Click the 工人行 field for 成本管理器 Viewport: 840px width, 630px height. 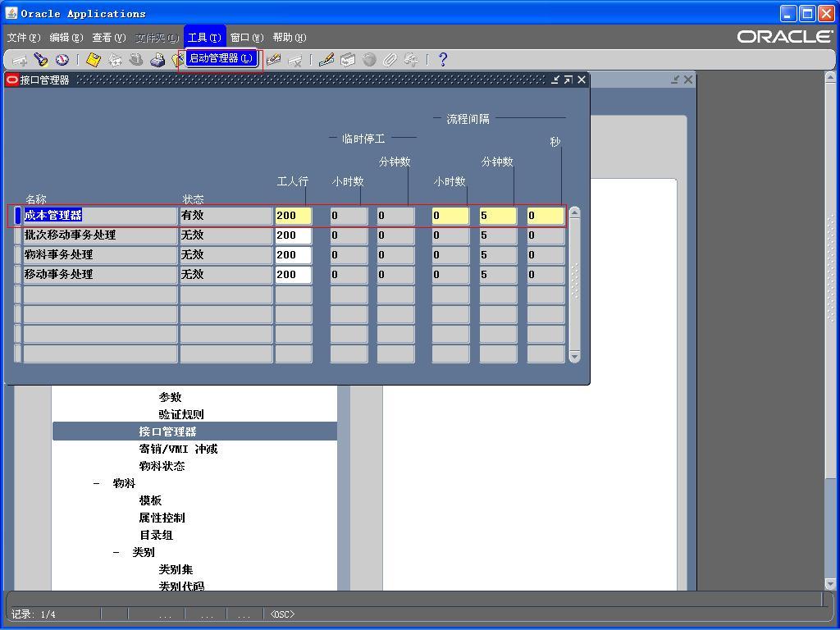point(294,216)
